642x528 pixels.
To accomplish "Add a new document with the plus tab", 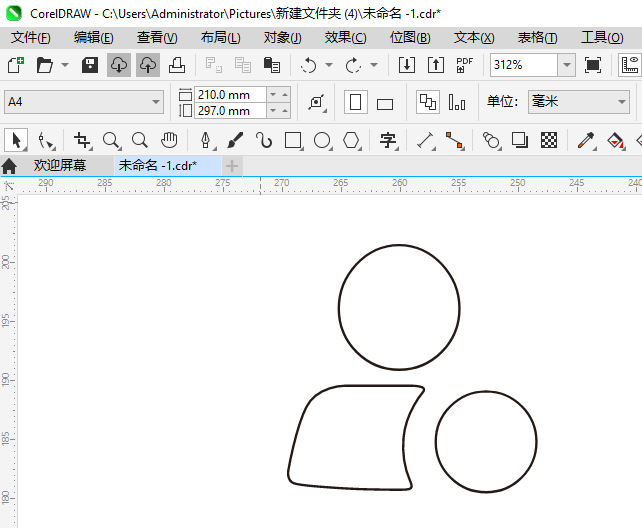I will point(232,166).
